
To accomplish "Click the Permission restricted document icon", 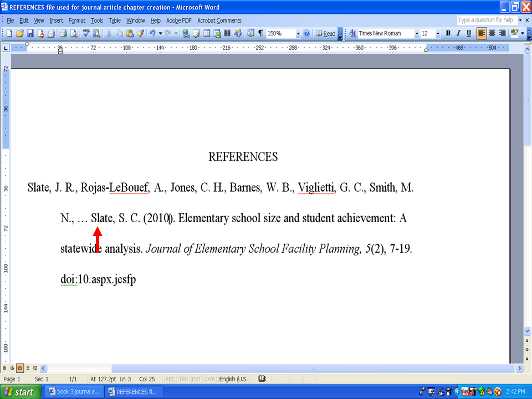I will click(x=40, y=33).
